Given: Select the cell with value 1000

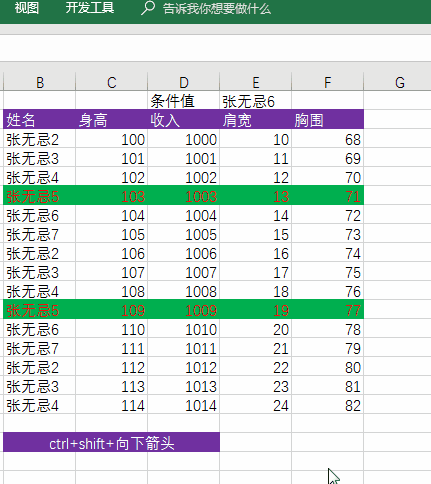Looking at the screenshot, I should pos(184,139).
